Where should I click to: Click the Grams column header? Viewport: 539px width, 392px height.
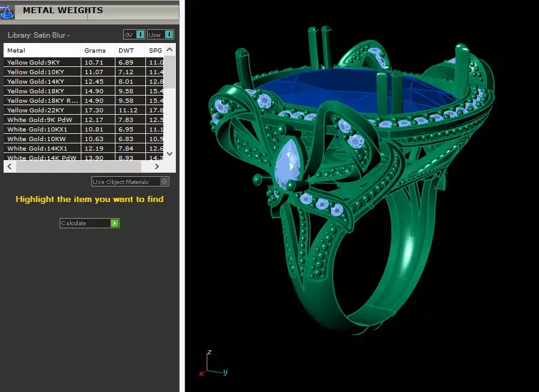click(x=98, y=50)
